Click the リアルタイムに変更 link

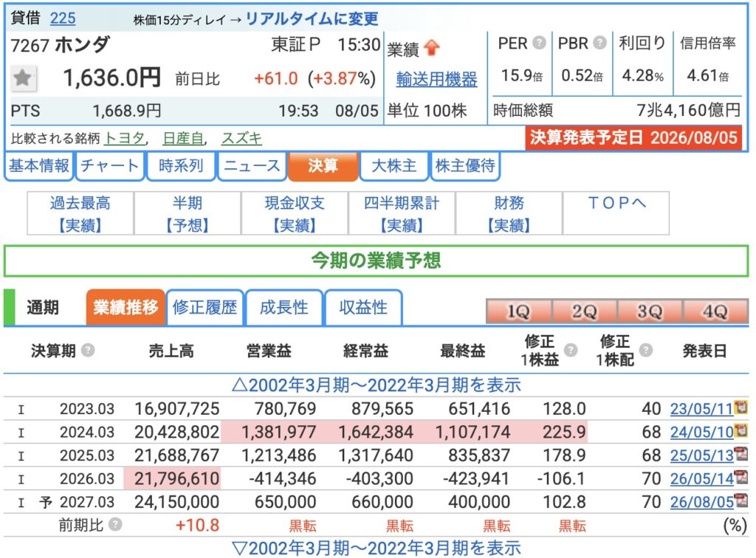point(312,18)
